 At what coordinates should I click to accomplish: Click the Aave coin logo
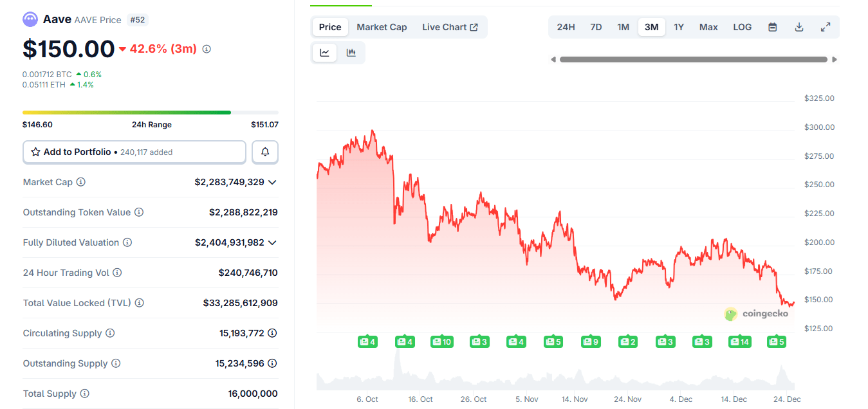click(x=30, y=19)
